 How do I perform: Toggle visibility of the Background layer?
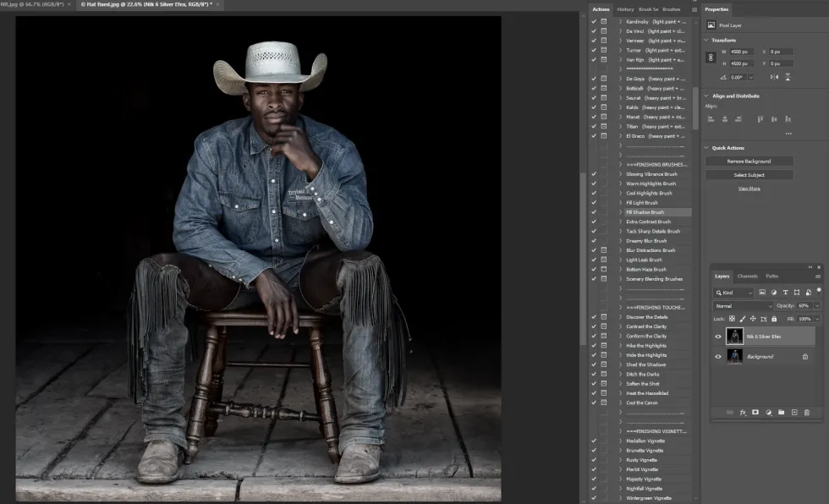tap(717, 357)
